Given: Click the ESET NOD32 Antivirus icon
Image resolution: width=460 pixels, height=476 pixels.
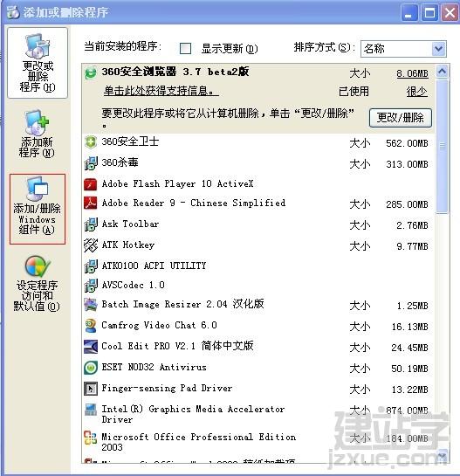Looking at the screenshot, I should click(x=91, y=368).
